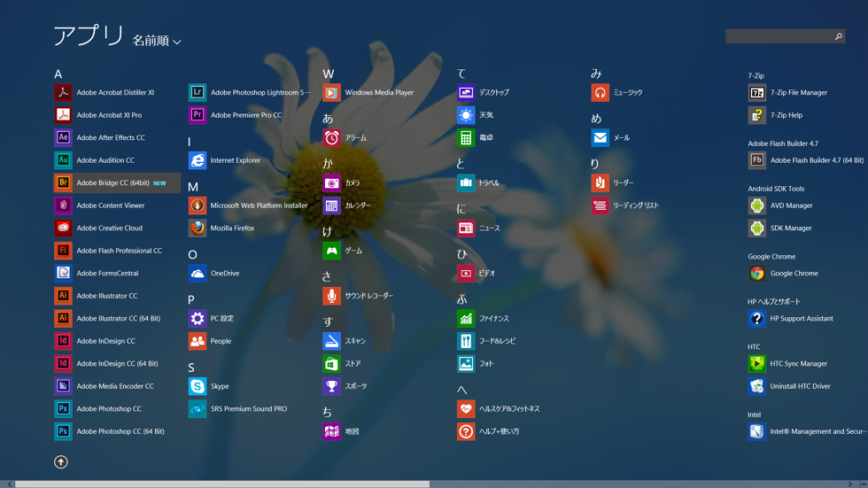Launch ヘルスケア&フィットネス heart icon
868x488 pixels.
[466, 409]
